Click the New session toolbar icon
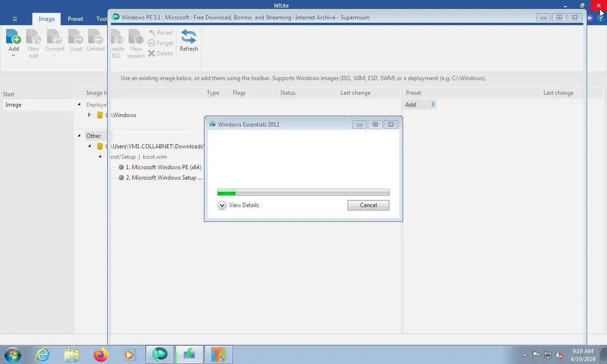 pos(136,37)
